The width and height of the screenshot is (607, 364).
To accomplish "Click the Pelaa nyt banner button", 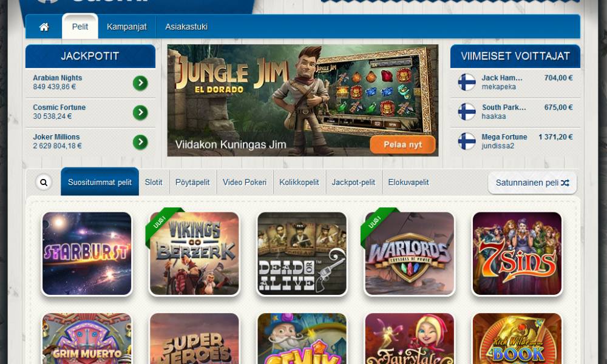I will [x=402, y=144].
